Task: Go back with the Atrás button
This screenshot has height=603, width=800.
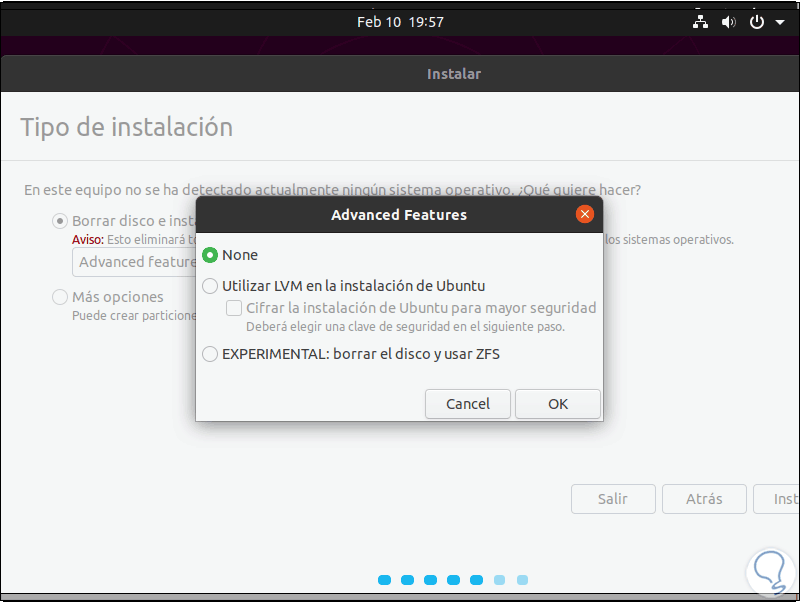Action: [x=704, y=499]
